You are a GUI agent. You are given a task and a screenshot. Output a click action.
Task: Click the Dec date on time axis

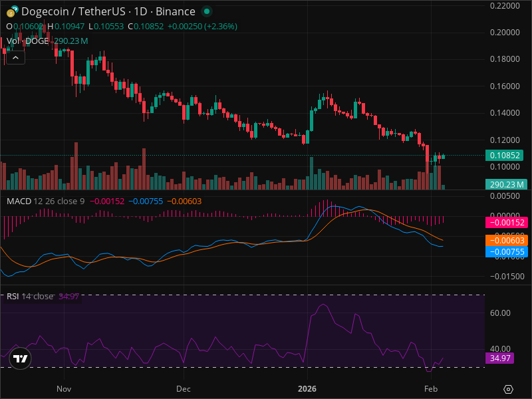pyautogui.click(x=184, y=389)
